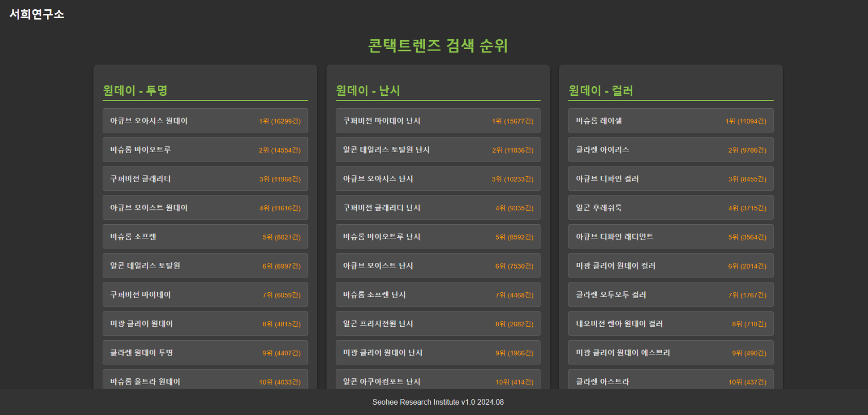868x415 pixels.
Task: Choose the 아큐브 디파인 래디언트 entry
Action: pos(671,237)
